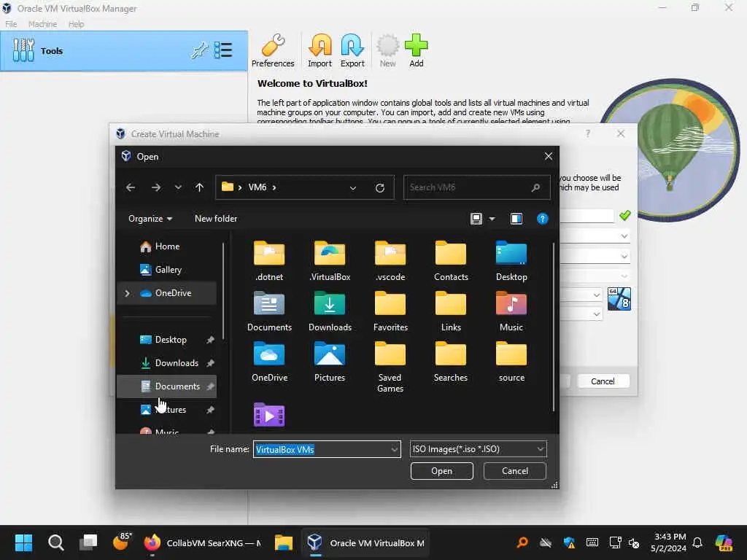The image size is (747, 560).
Task: Expand the OneDrive tree node
Action: point(127,293)
